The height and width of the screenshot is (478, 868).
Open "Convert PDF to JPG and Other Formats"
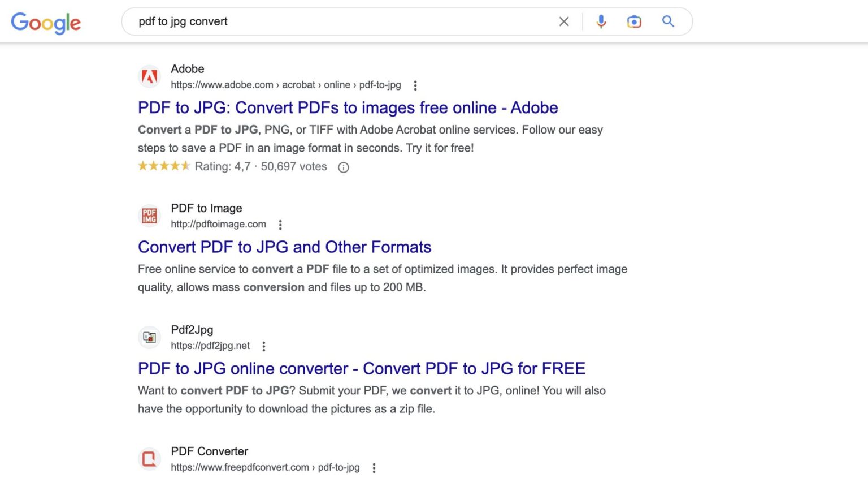tap(284, 247)
